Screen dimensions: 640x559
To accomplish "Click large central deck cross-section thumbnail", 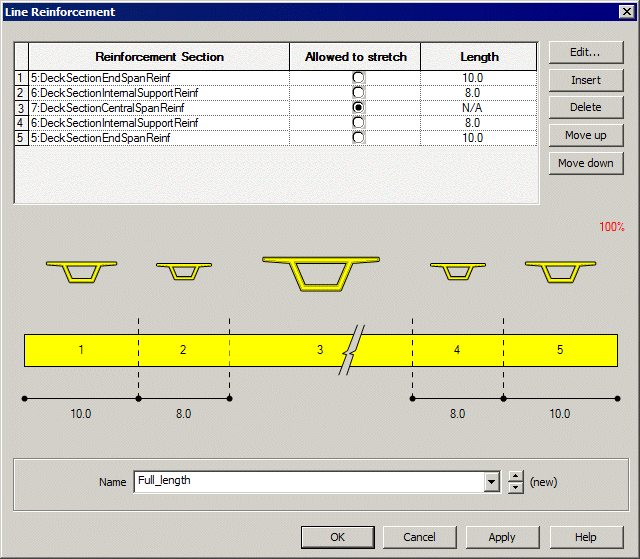I will [x=321, y=274].
